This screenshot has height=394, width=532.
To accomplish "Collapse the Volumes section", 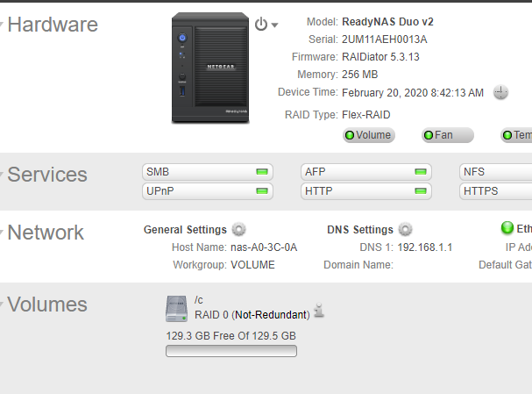I will click(3, 304).
